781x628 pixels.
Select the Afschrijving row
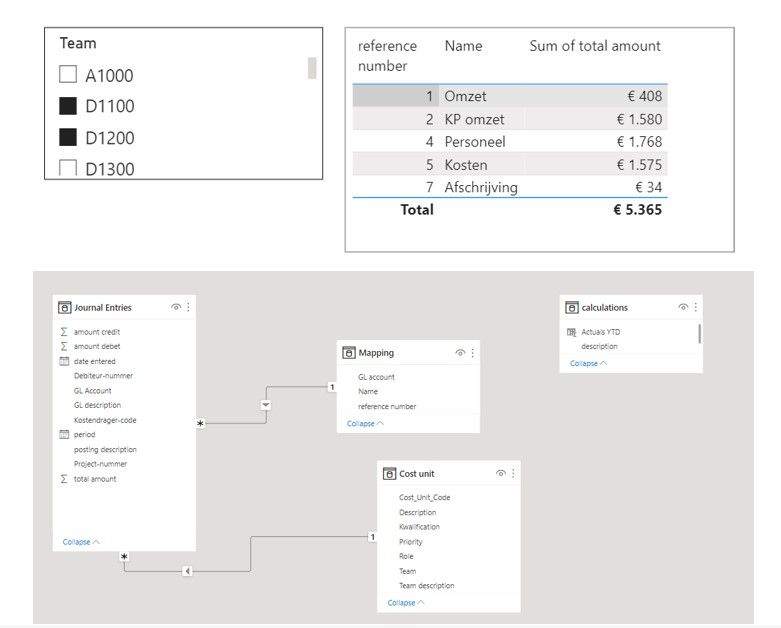510,187
